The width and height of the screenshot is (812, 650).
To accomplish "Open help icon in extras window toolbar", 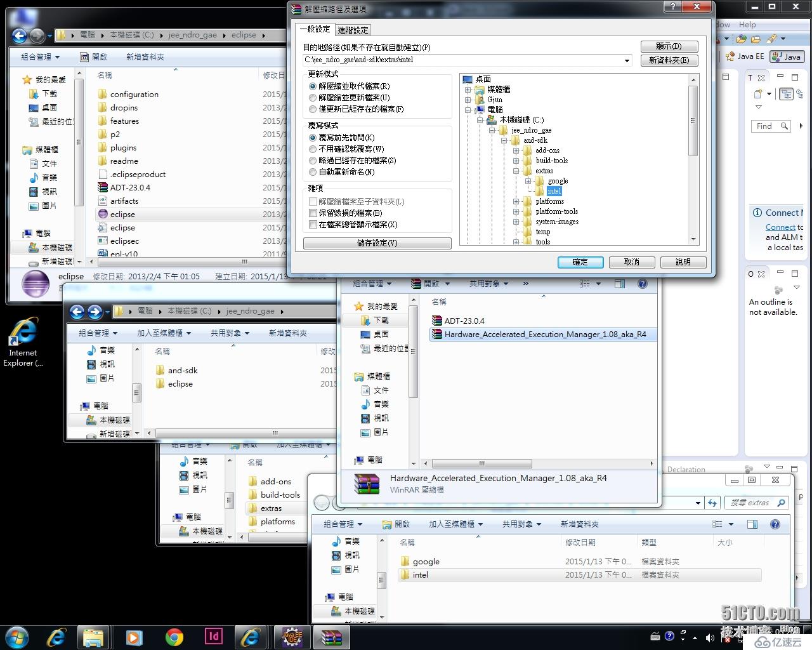I will [775, 524].
